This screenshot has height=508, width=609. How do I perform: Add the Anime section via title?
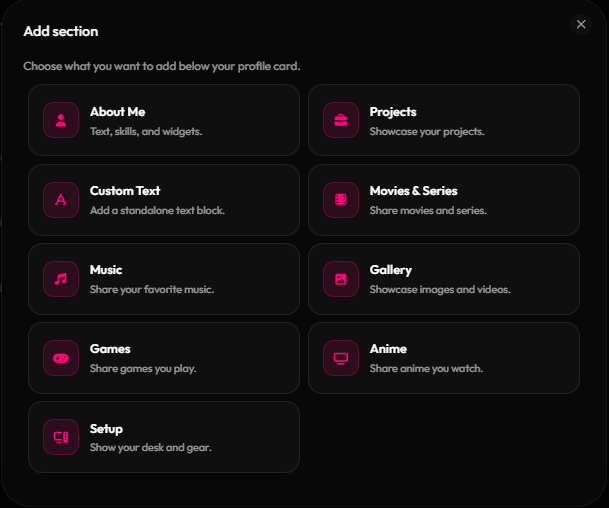(388, 349)
